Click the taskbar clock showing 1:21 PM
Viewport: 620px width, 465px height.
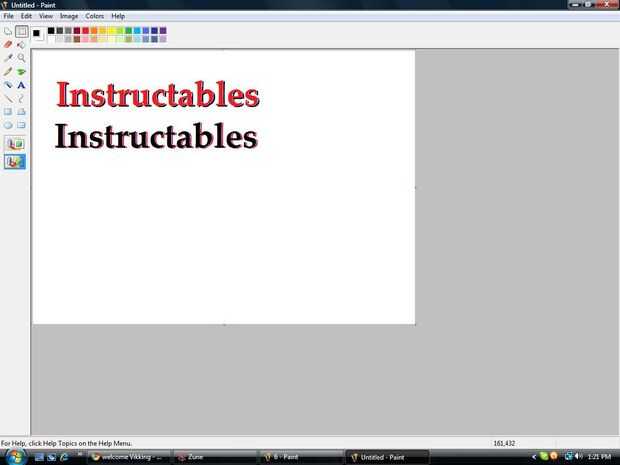599,457
